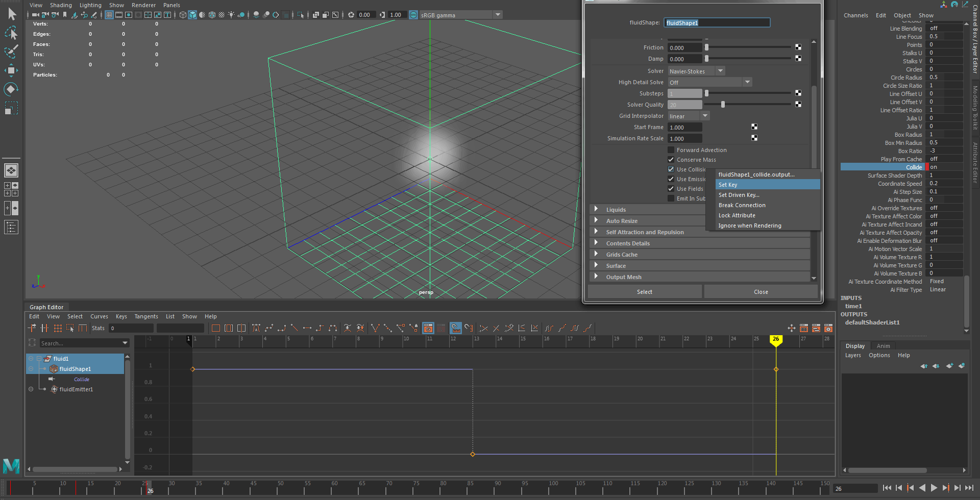
Task: Choose Break Connection from the context menu
Action: 742,205
